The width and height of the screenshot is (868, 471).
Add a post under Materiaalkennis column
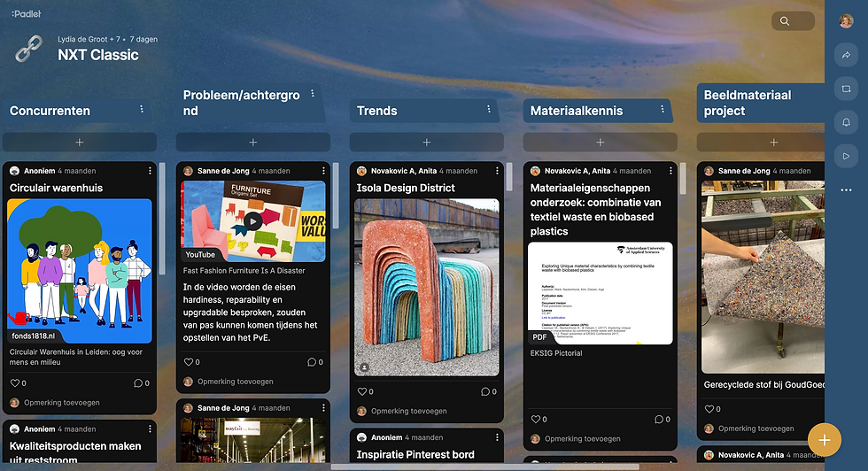[601, 143]
